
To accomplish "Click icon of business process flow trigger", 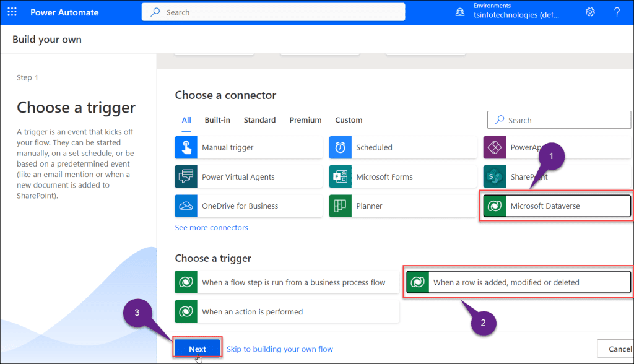I will 186,282.
